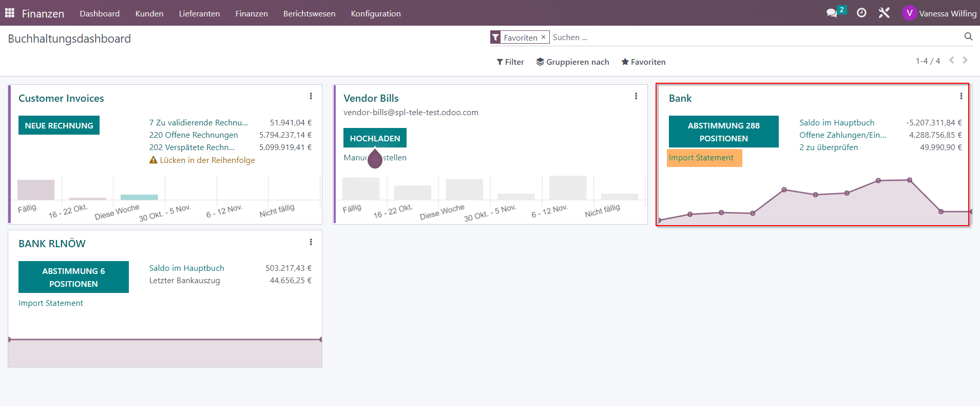Click the Letzter Bankauszug label
The image size is (980, 406).
(185, 281)
